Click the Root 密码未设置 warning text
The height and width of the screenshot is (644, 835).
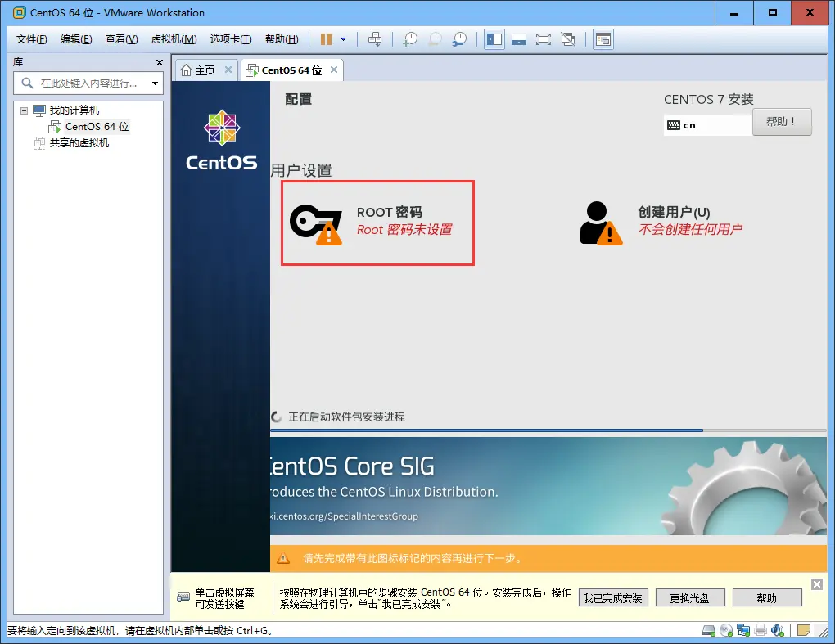pos(404,229)
